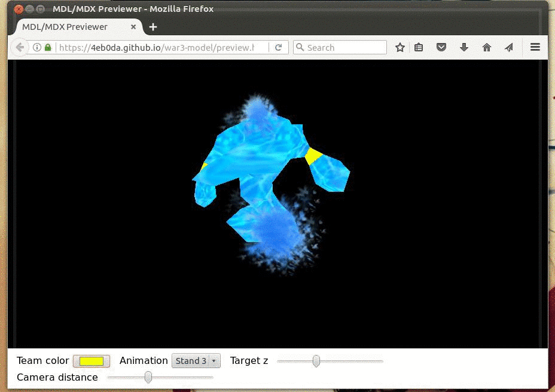Go to the Firefox home page icon
555x392 pixels.
pyautogui.click(x=487, y=47)
